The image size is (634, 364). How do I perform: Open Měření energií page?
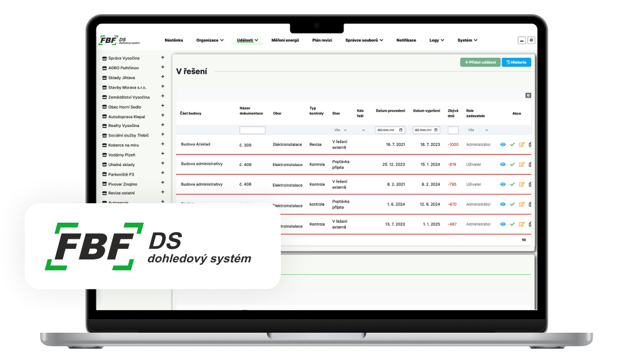point(285,40)
